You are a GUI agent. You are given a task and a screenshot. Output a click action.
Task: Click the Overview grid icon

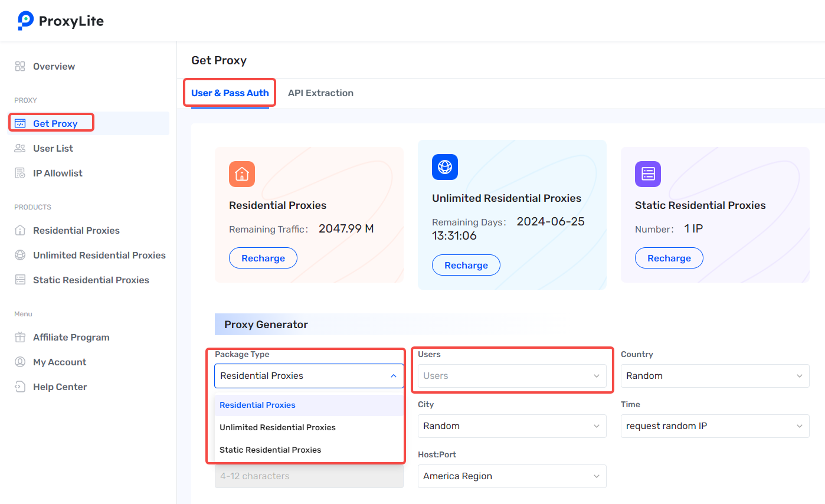coord(20,66)
